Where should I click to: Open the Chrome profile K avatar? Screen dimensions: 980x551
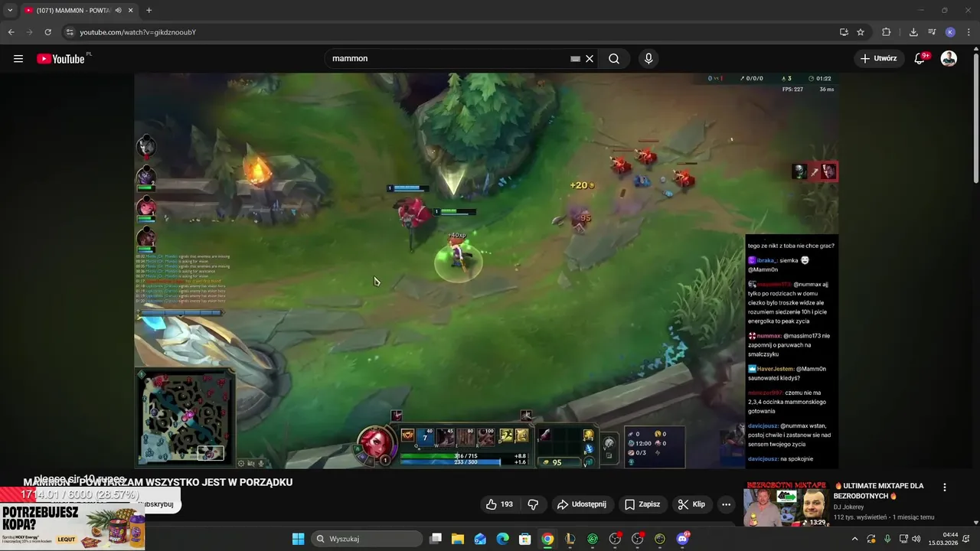950,32
